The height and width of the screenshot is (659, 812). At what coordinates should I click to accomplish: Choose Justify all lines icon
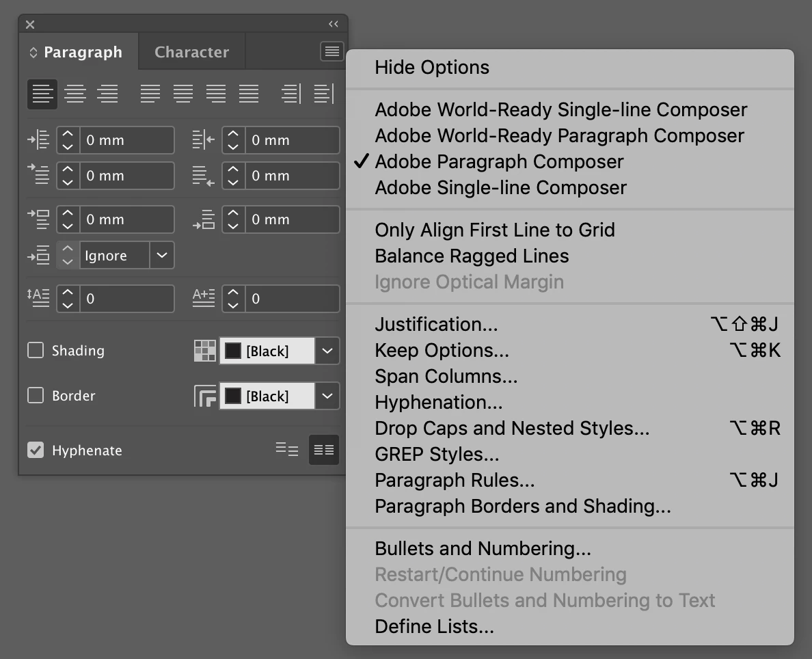249,94
